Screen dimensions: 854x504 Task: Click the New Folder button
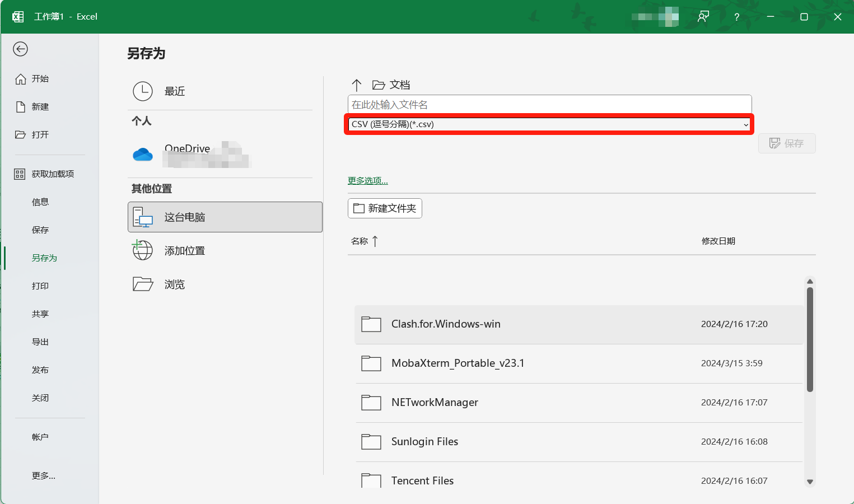coord(385,208)
